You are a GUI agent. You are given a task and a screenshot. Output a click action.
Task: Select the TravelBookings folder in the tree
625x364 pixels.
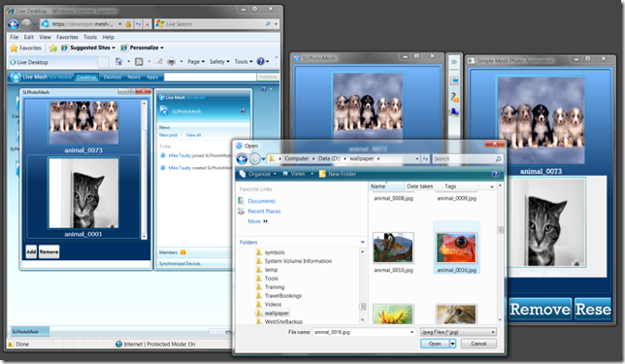tap(283, 296)
